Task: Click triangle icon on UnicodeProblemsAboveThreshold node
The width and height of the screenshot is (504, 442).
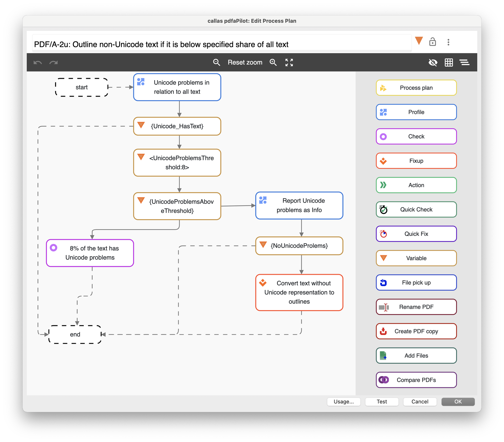Action: 141,201
